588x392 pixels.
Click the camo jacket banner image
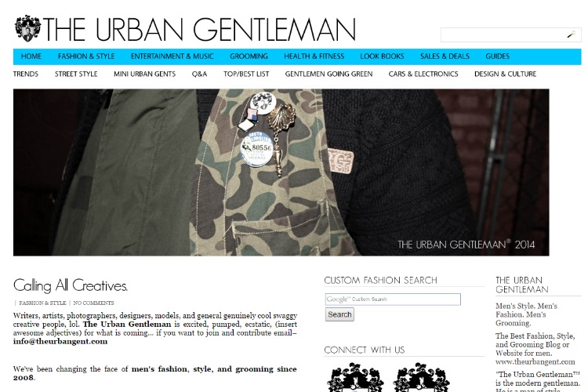(281, 172)
